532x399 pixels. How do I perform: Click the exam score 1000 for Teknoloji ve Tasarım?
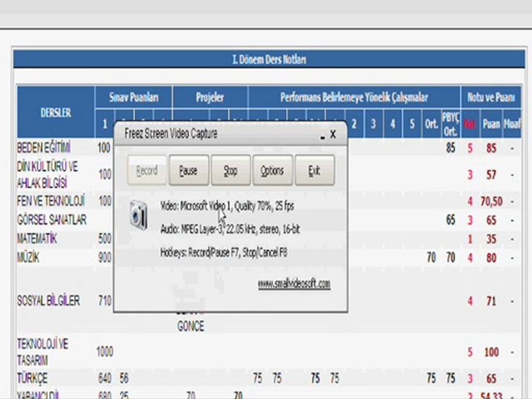coord(105,352)
